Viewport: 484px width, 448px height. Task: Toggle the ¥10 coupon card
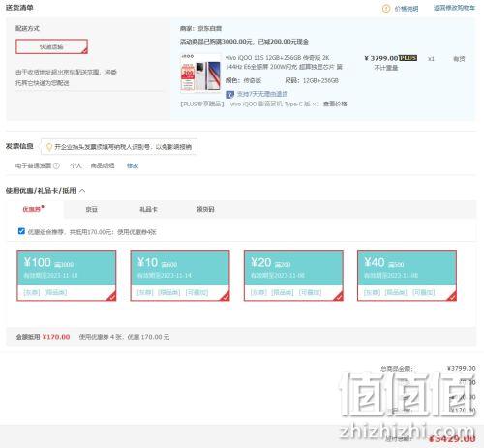point(180,276)
